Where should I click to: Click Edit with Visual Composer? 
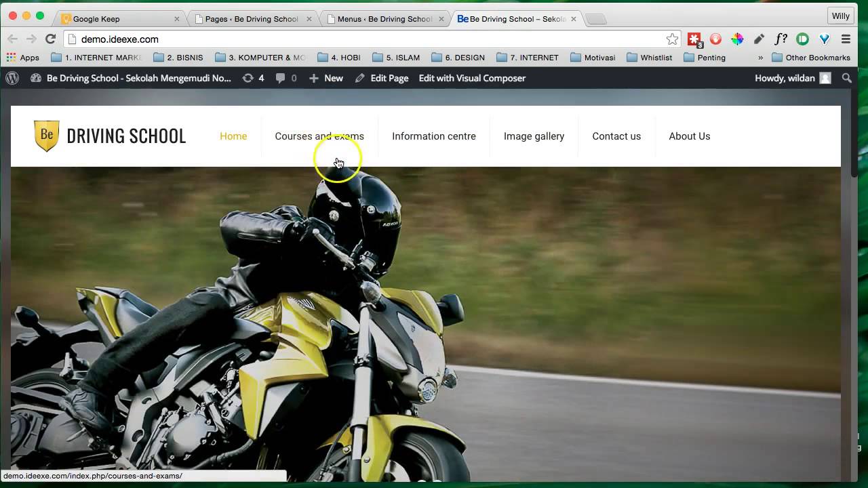(x=472, y=78)
